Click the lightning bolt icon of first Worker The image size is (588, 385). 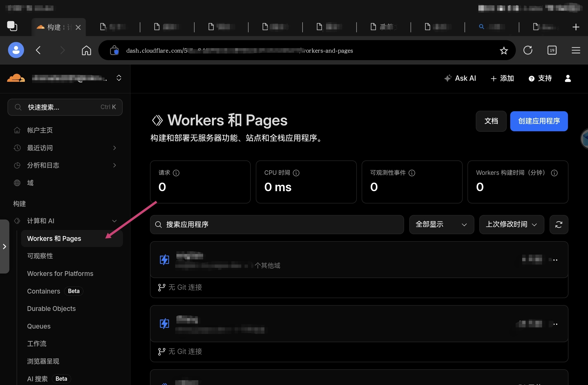[x=164, y=259]
